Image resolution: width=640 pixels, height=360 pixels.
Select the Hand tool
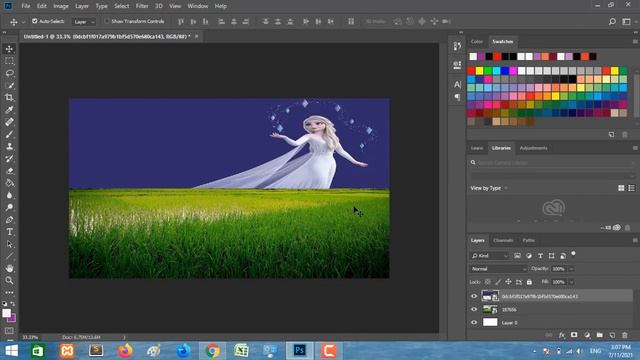[x=9, y=268]
